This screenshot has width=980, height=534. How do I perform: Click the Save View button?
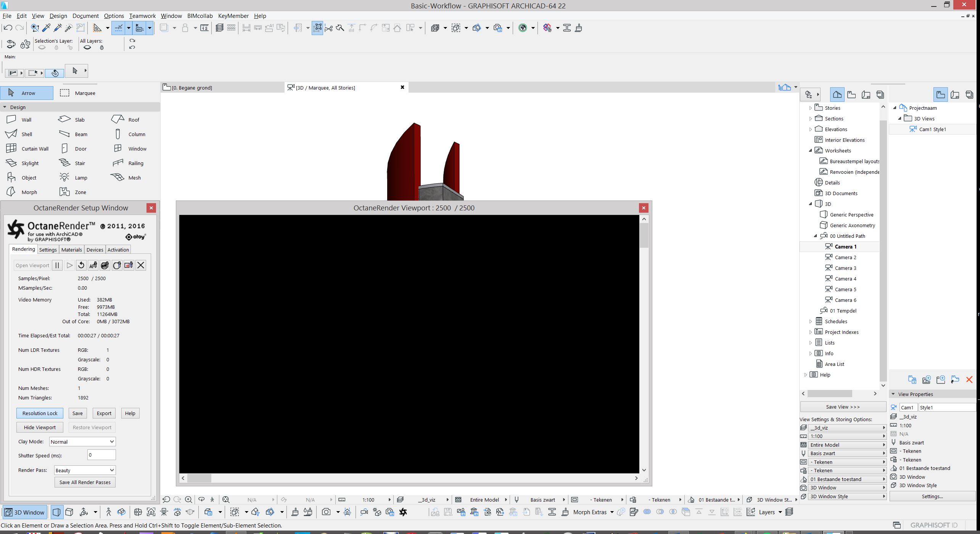[843, 407]
